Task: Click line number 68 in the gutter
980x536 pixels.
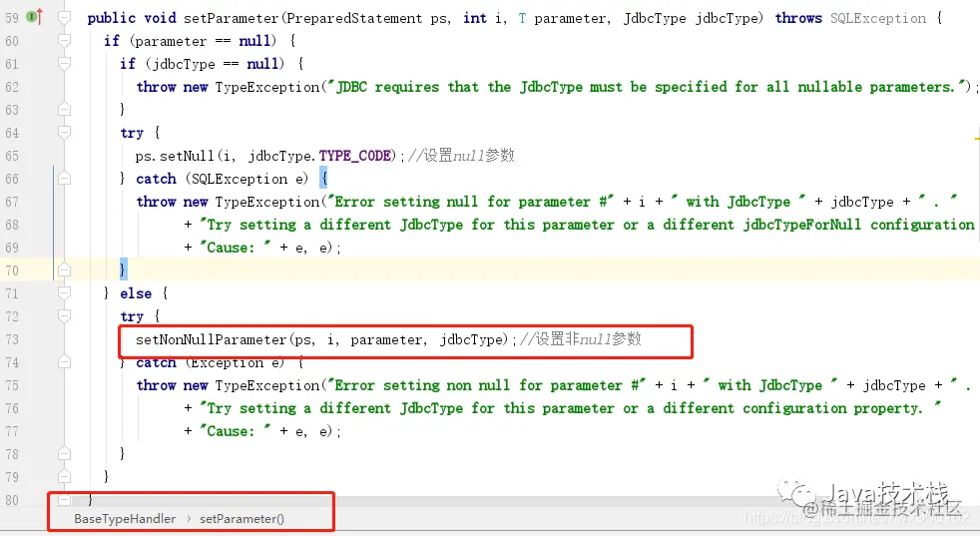Action: [12, 224]
